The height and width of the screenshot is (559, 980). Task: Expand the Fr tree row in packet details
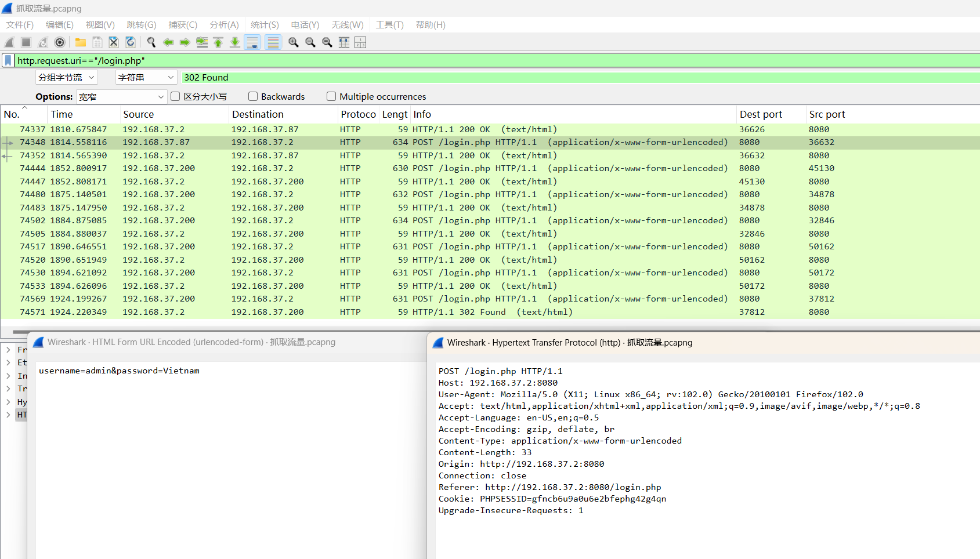8,350
